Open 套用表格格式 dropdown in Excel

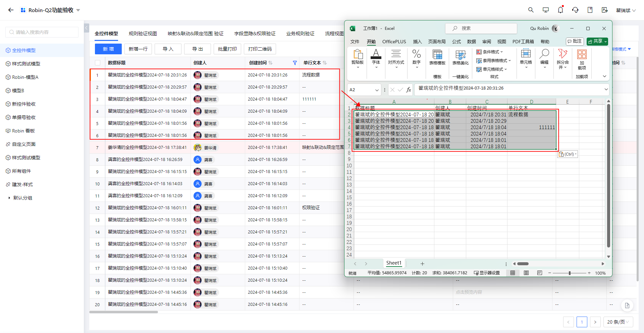(x=493, y=60)
